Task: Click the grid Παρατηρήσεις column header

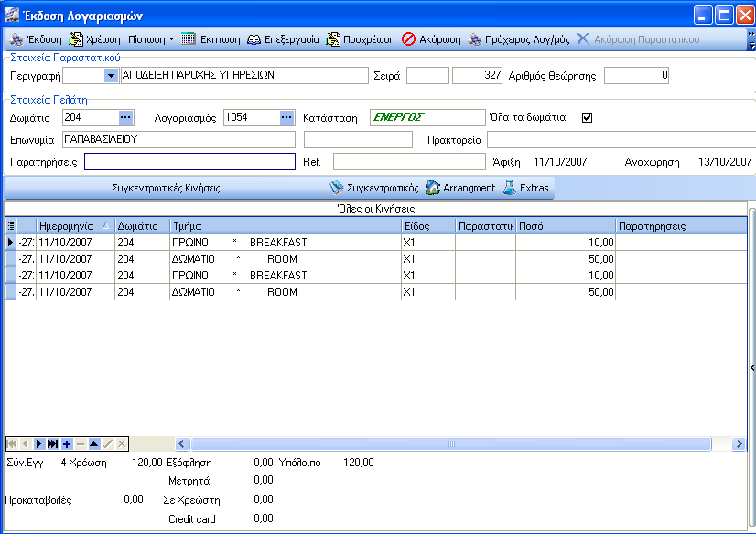Action: tap(681, 225)
